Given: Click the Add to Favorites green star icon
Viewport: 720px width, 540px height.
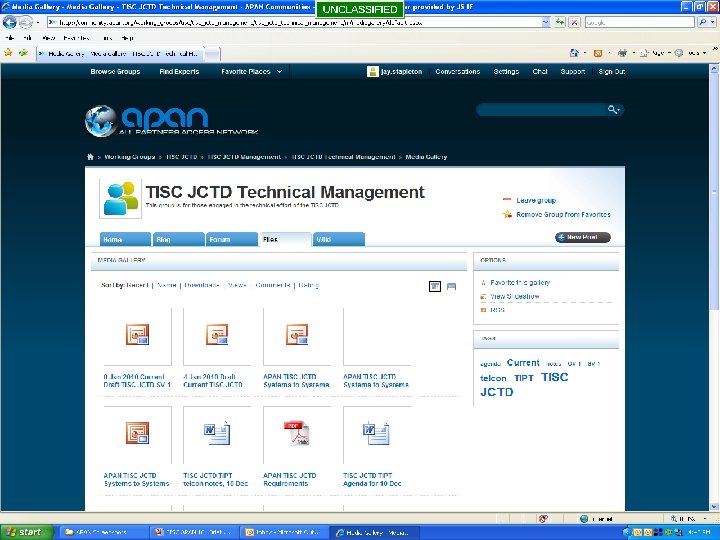Looking at the screenshot, I should tap(23, 53).
